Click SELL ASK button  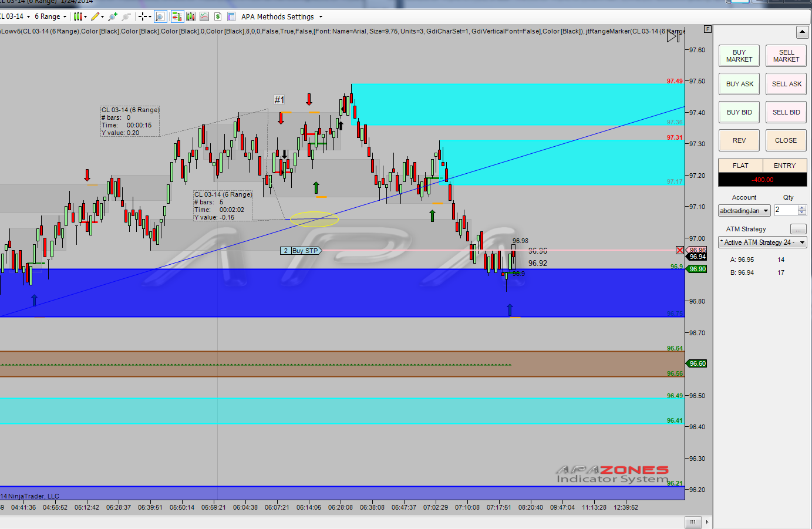(x=786, y=84)
